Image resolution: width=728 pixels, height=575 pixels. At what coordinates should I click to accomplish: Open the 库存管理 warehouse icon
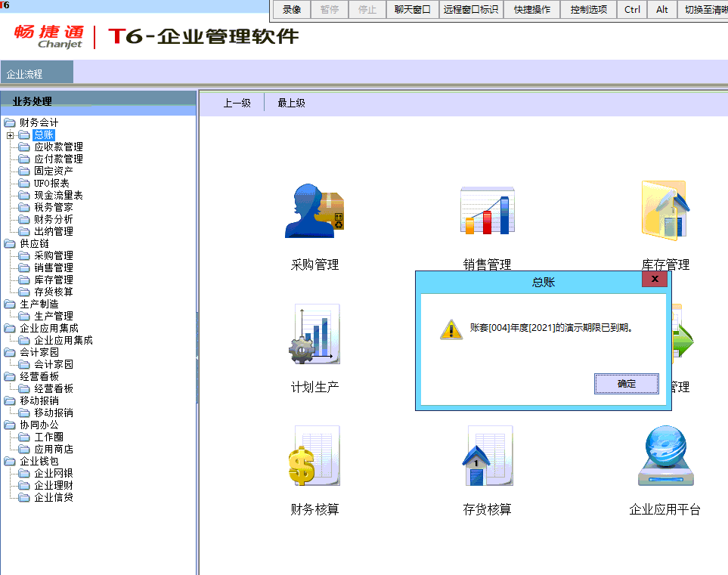[x=665, y=211]
